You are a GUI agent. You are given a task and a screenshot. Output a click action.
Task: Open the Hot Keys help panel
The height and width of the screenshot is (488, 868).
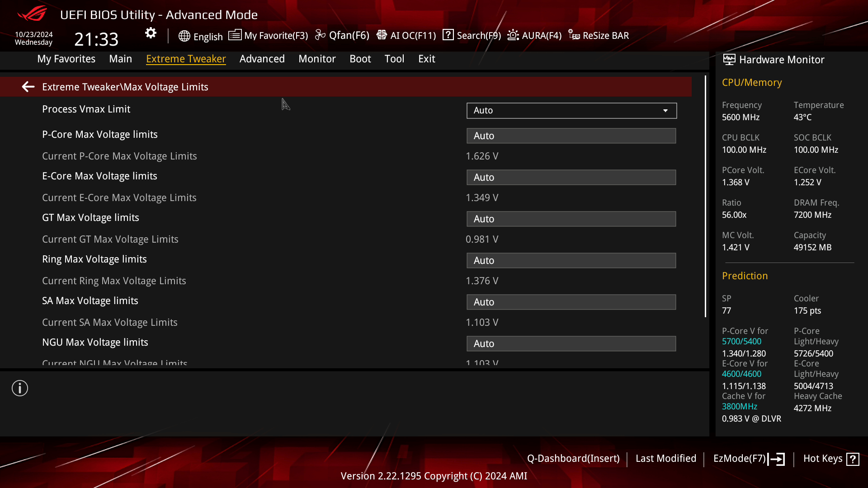tap(830, 458)
